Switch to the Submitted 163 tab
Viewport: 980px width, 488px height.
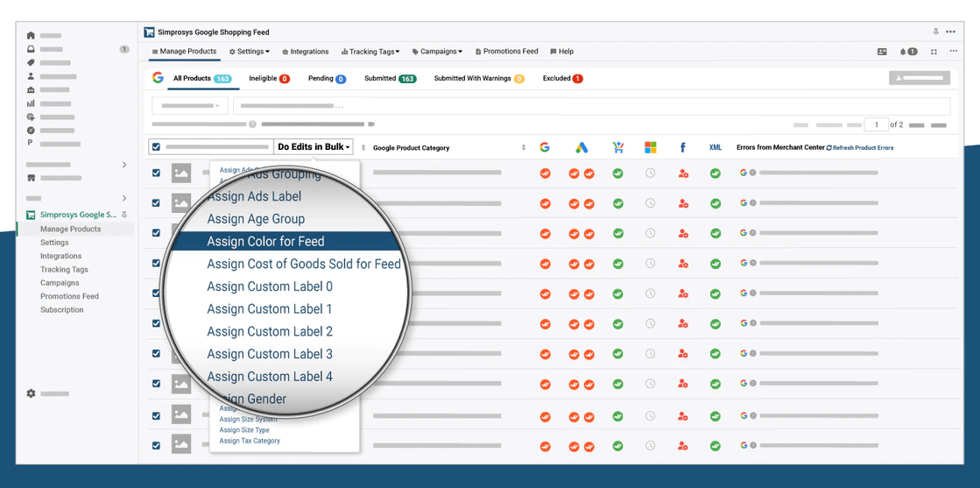(391, 79)
